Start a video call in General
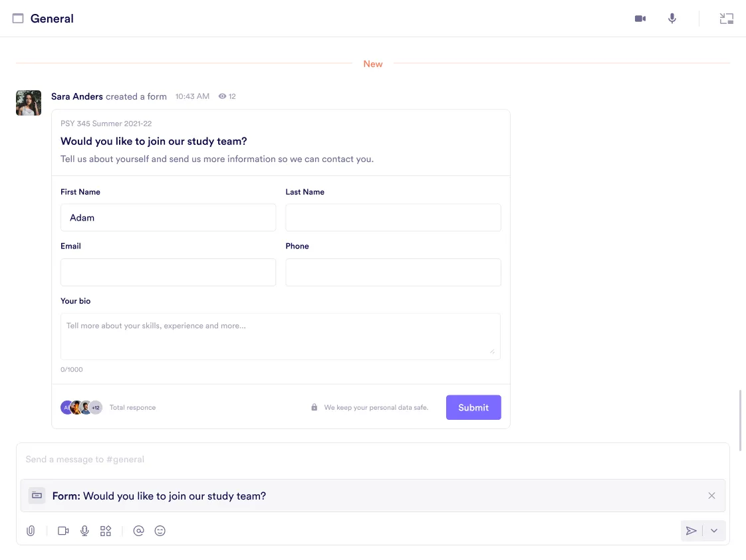Screen dimensions: 746x560 coord(640,19)
